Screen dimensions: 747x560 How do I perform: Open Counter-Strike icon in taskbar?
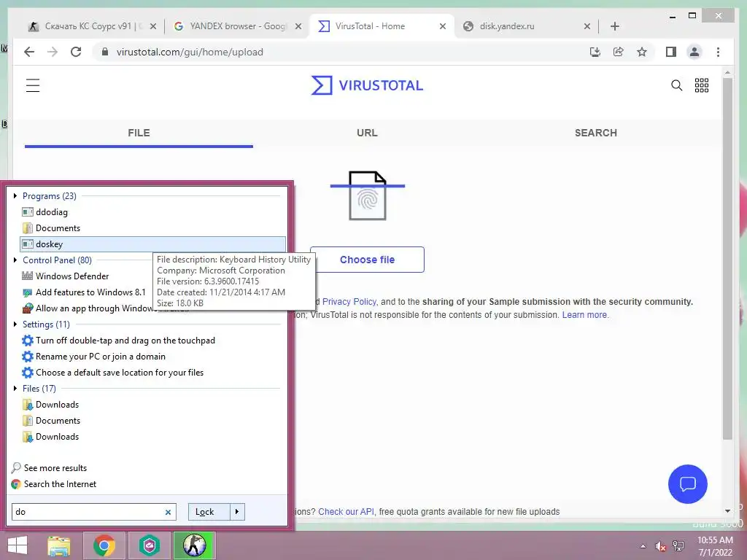[194, 545]
